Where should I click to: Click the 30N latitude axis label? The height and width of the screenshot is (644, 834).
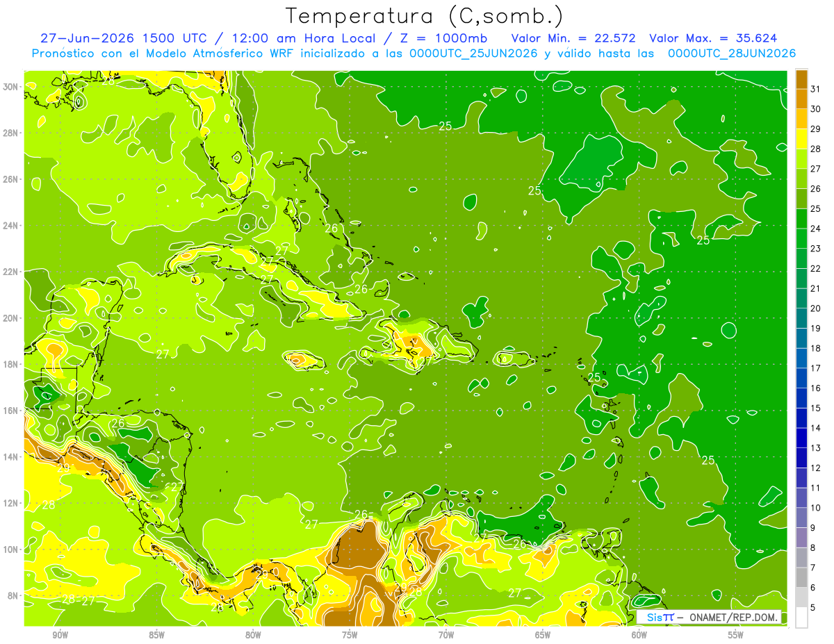(11, 87)
